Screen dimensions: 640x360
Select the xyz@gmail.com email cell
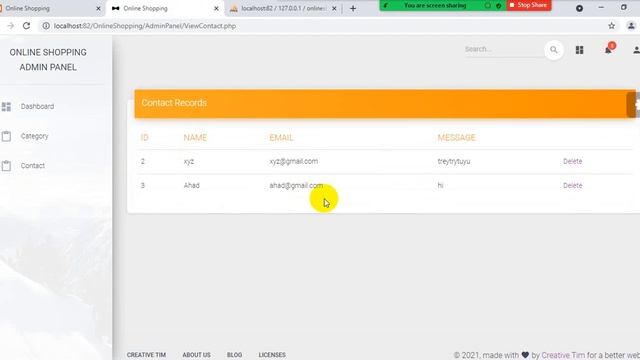pyautogui.click(x=293, y=162)
